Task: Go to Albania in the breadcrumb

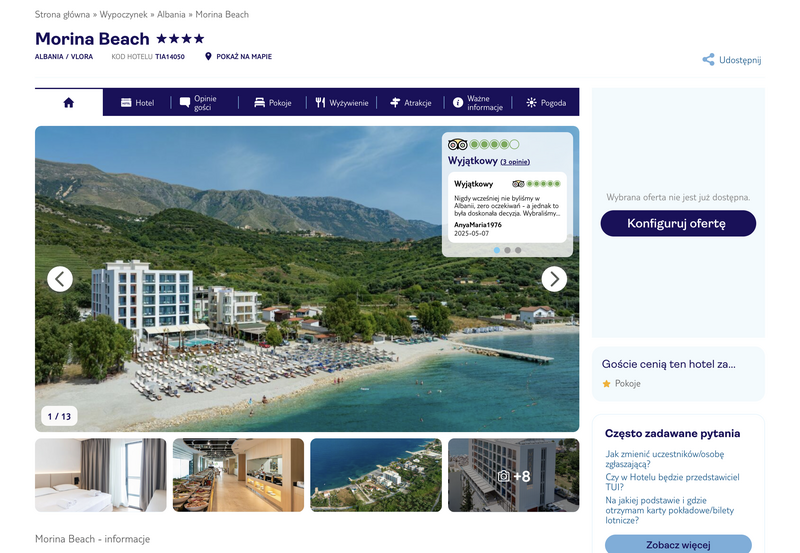Action: [171, 15]
